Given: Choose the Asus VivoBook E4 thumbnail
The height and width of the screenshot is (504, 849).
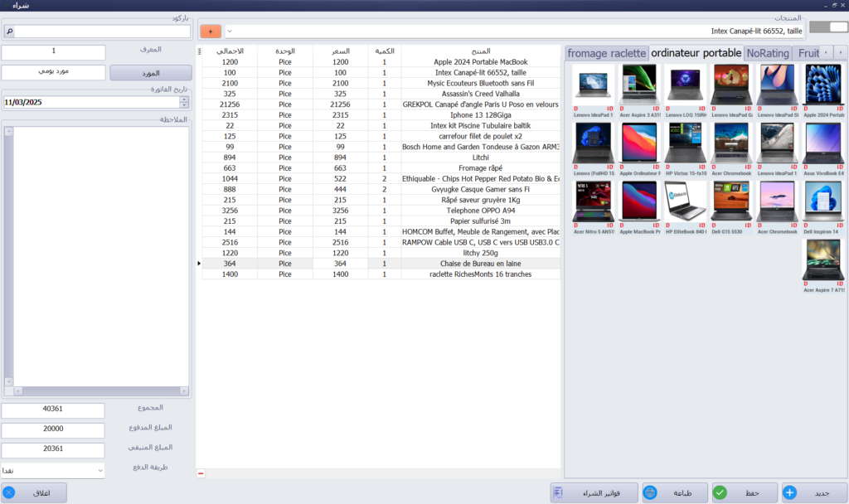Looking at the screenshot, I should tap(823, 149).
